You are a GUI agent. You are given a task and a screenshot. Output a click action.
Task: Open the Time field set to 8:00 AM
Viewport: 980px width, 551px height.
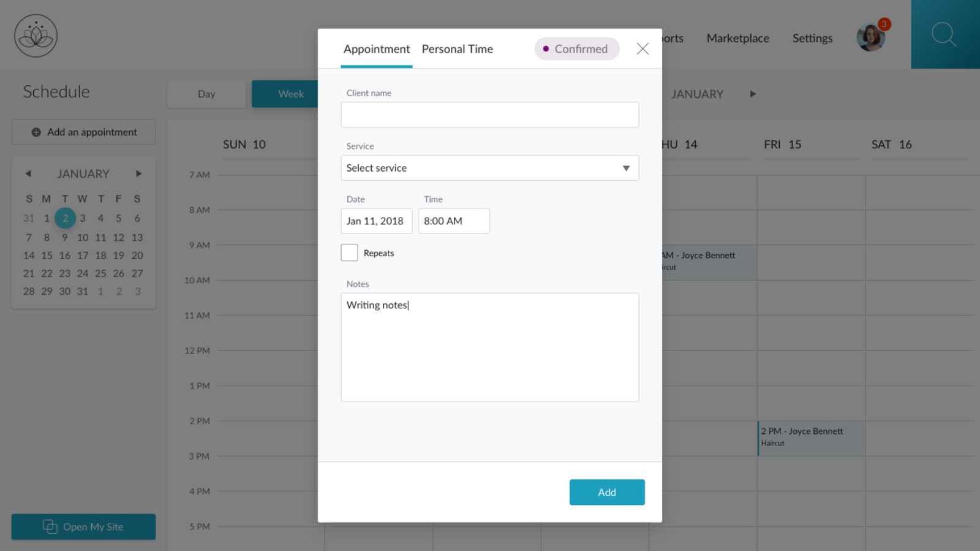click(x=453, y=221)
